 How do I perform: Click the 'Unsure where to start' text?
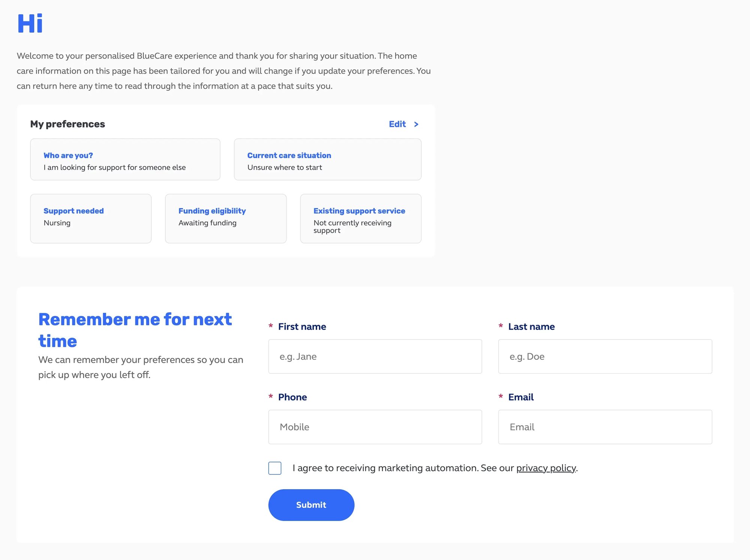284,167
